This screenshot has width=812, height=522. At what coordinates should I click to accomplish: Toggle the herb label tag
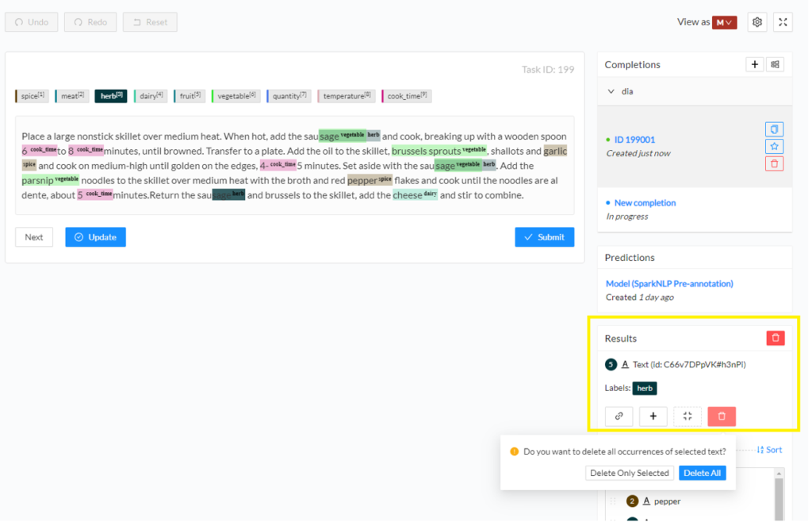(111, 95)
